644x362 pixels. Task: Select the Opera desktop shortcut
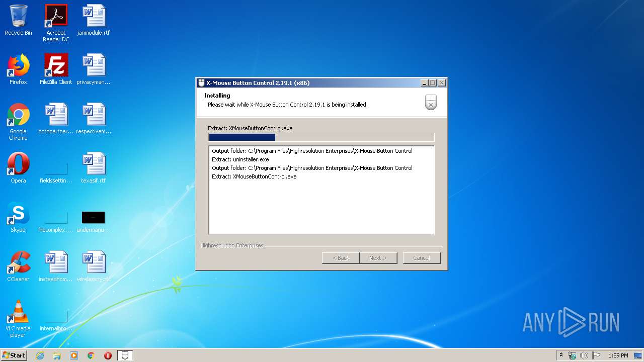tap(18, 168)
